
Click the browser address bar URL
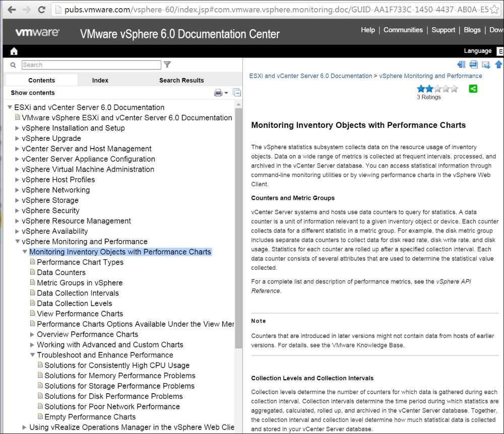[x=276, y=10]
